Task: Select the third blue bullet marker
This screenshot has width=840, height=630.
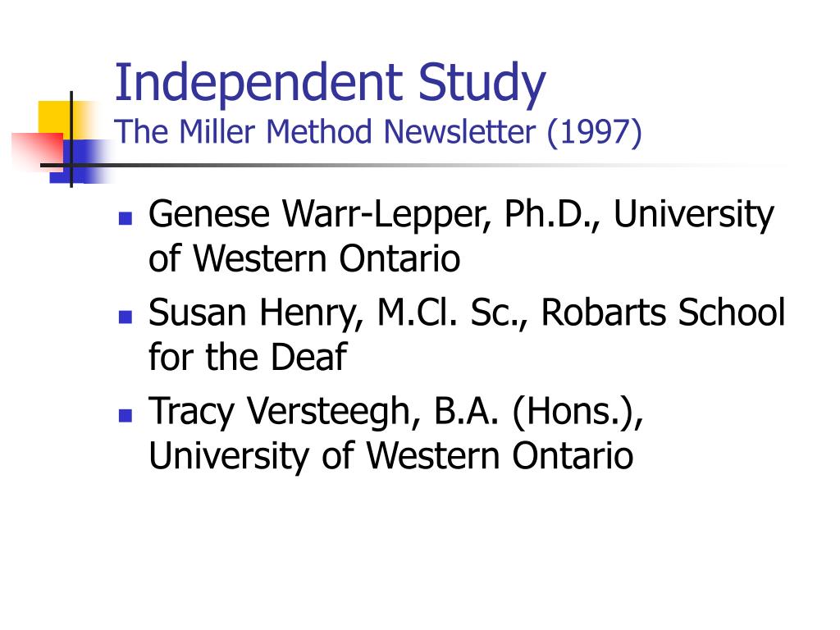Action: [x=126, y=415]
